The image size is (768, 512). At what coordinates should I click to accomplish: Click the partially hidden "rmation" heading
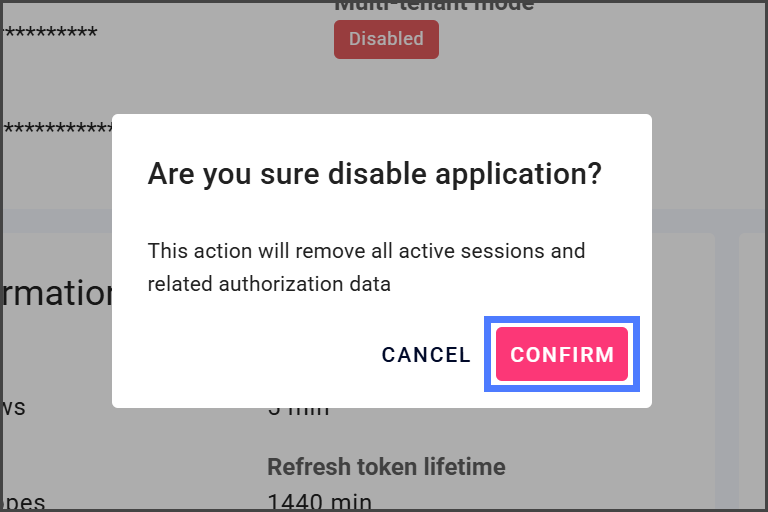(x=58, y=294)
